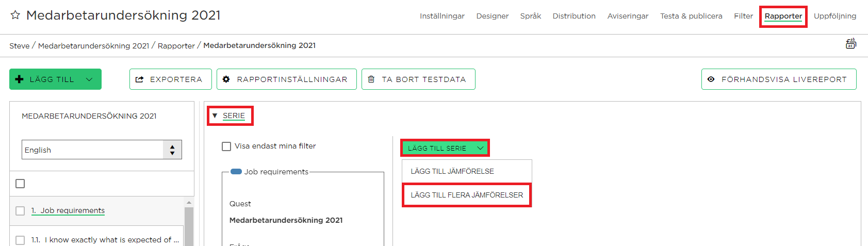This screenshot has height=246, width=868.
Task: Collapse the Serie section triangle
Action: point(215,116)
